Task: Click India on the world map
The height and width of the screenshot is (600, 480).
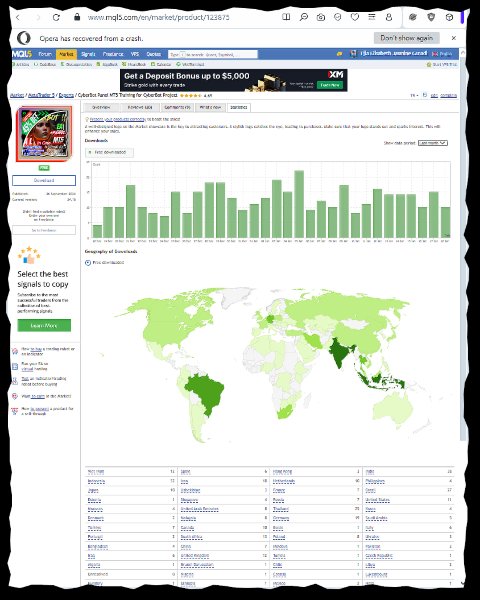Action: (x=339, y=352)
